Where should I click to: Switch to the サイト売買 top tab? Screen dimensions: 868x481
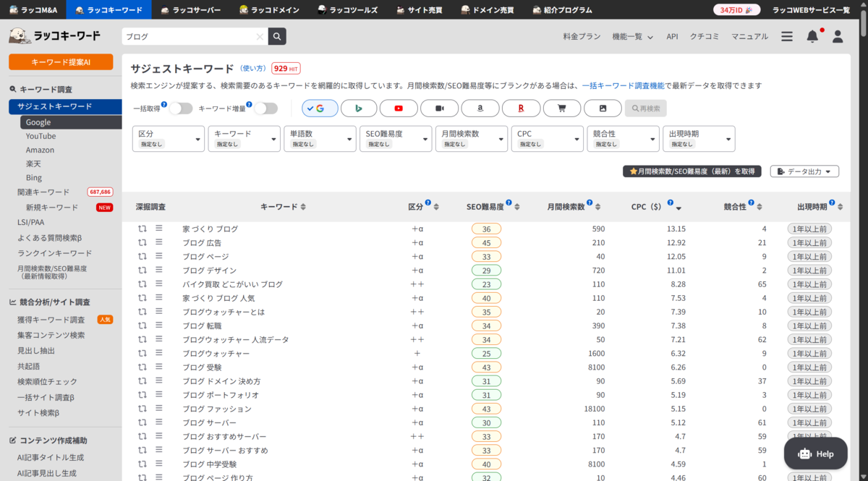[x=419, y=9]
